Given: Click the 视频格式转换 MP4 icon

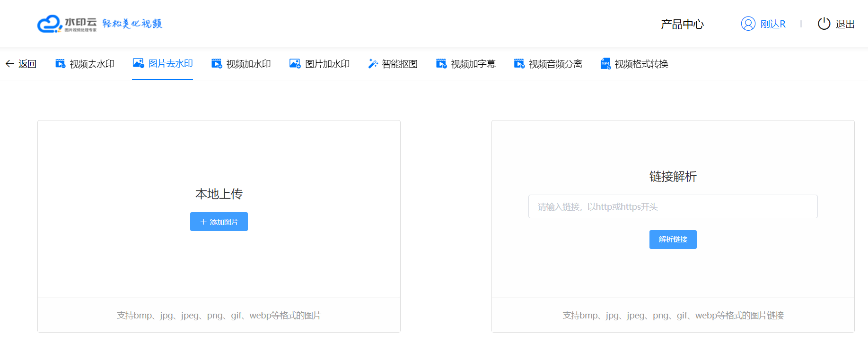Looking at the screenshot, I should (605, 64).
